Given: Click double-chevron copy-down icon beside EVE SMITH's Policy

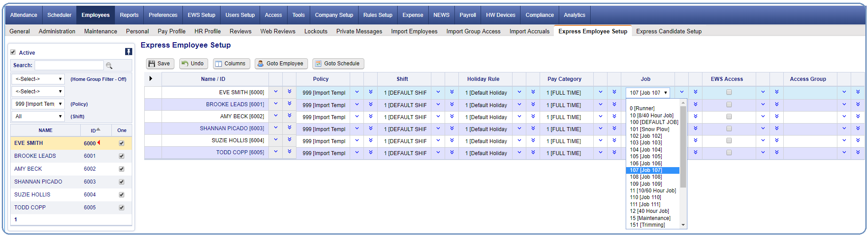Looking at the screenshot, I should pos(371,92).
